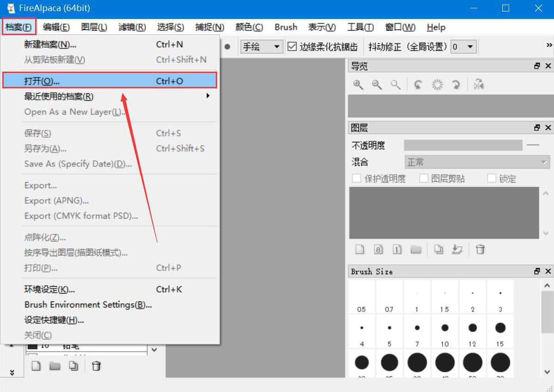Add a brush folder in the brush panel
This screenshot has width=554, height=392.
[55, 366]
